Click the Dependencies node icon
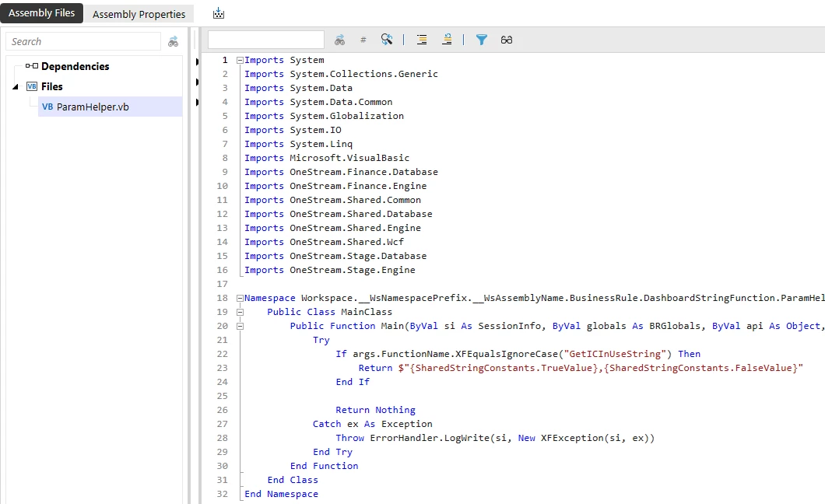 (x=32, y=66)
